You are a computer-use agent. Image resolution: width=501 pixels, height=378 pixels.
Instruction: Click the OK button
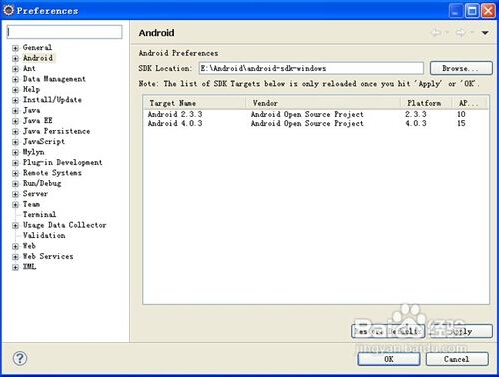[389, 359]
